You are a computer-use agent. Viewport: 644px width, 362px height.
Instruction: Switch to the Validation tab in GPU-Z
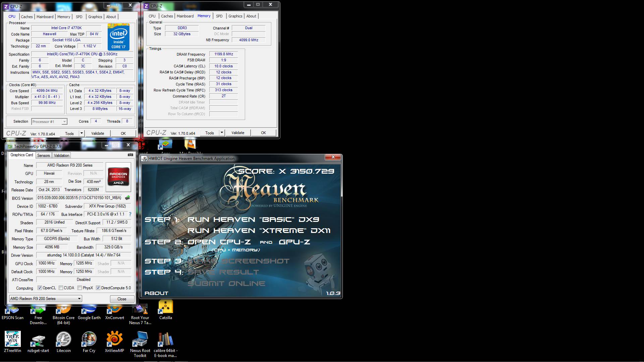pyautogui.click(x=62, y=156)
